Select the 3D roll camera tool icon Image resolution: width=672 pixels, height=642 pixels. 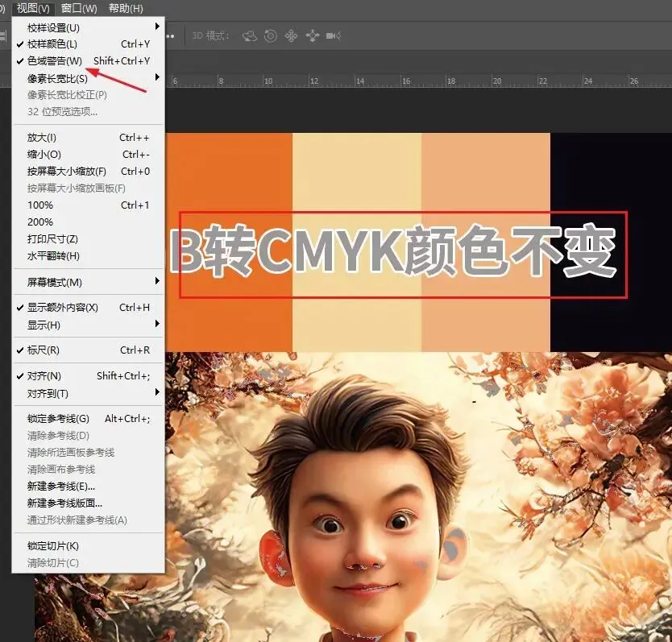[271, 35]
